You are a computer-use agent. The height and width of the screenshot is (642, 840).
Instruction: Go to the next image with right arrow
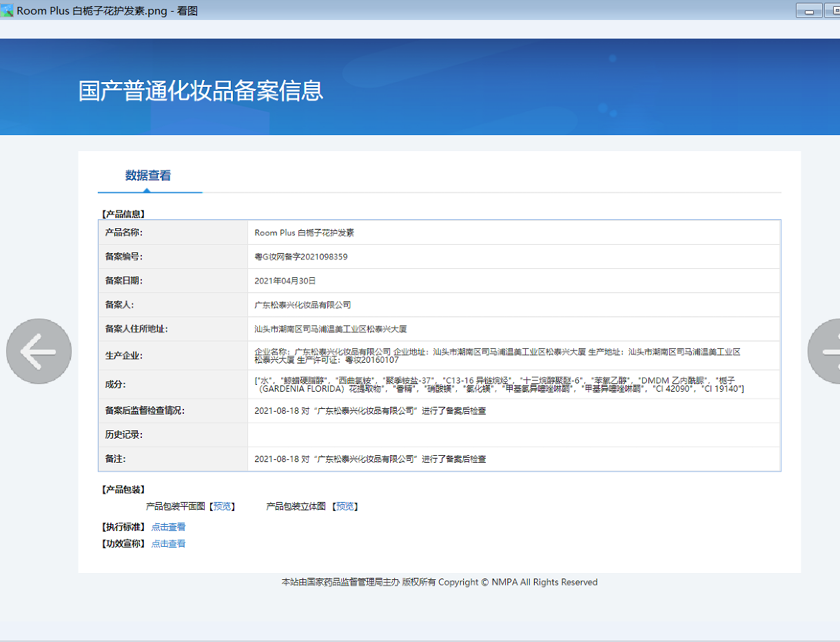pyautogui.click(x=826, y=351)
